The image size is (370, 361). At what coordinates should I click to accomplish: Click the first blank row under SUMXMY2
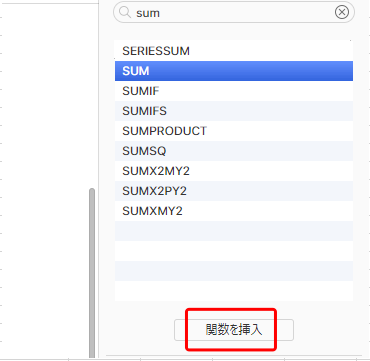[234, 231]
